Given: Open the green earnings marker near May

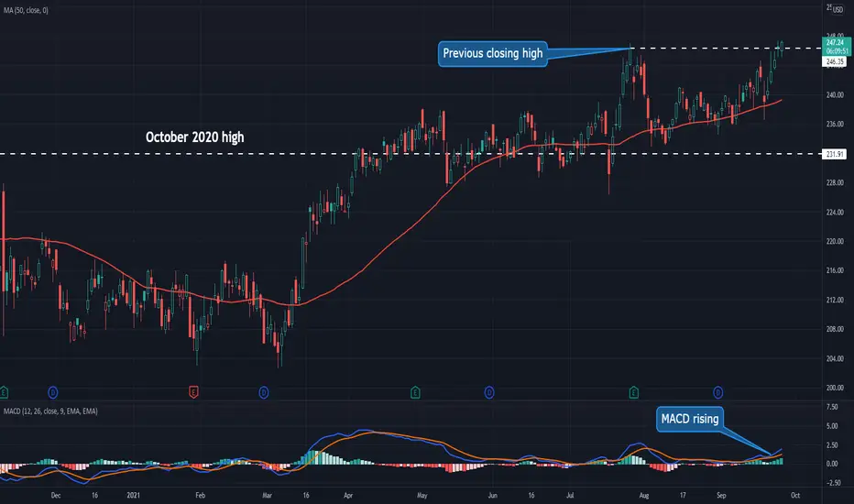Looking at the screenshot, I should pyautogui.click(x=415, y=392).
